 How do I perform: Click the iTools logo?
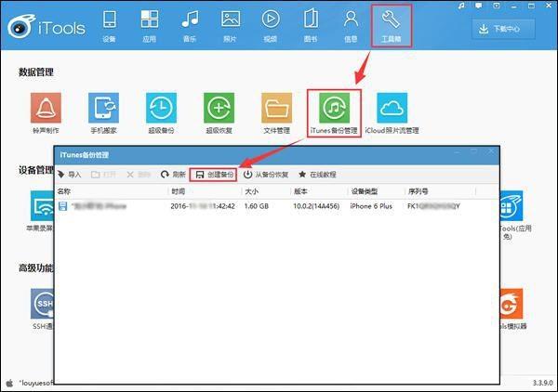(x=46, y=27)
